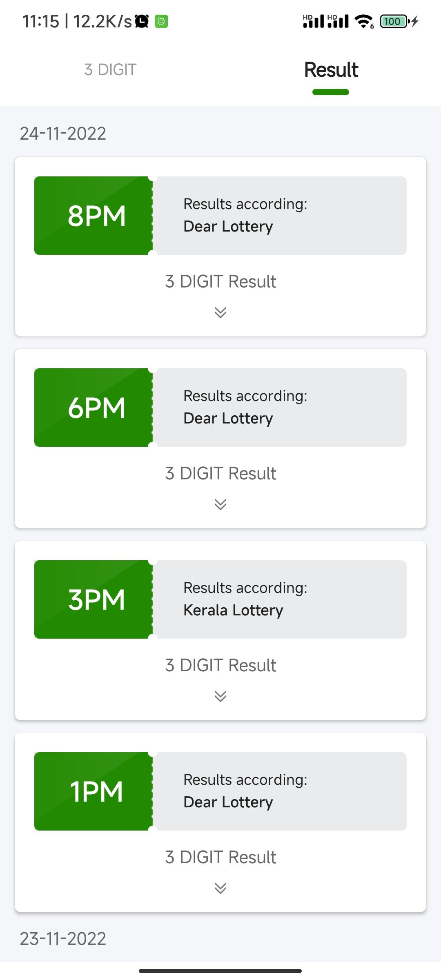Select the Result tab
Viewport: 441px width, 980px height.
[x=331, y=70]
